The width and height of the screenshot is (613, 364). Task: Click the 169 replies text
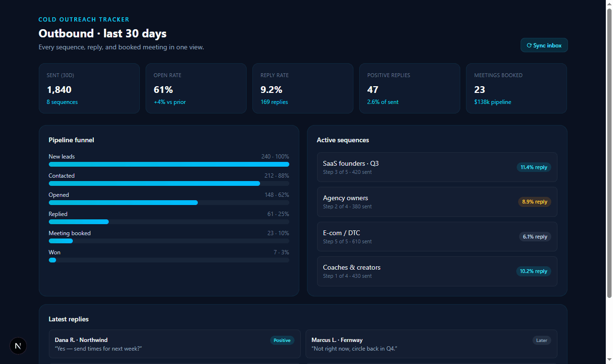tap(274, 102)
